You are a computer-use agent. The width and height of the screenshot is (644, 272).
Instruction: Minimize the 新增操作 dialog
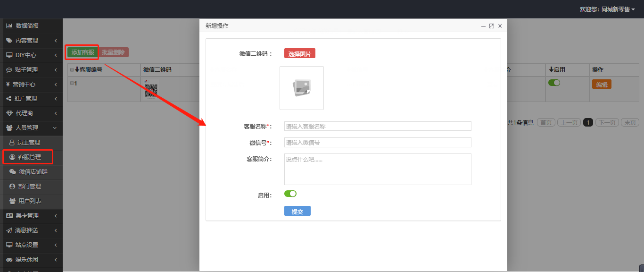[x=483, y=26]
